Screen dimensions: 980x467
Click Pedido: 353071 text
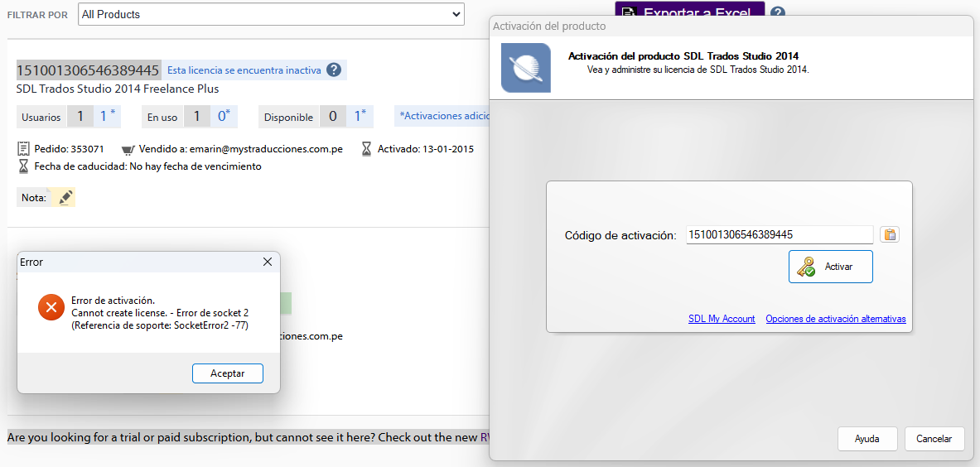tap(70, 149)
